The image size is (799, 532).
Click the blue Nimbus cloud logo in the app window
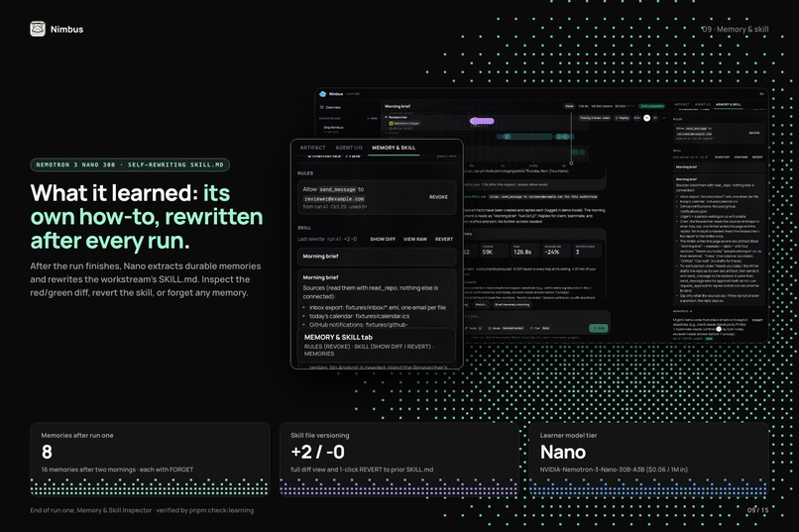322,94
